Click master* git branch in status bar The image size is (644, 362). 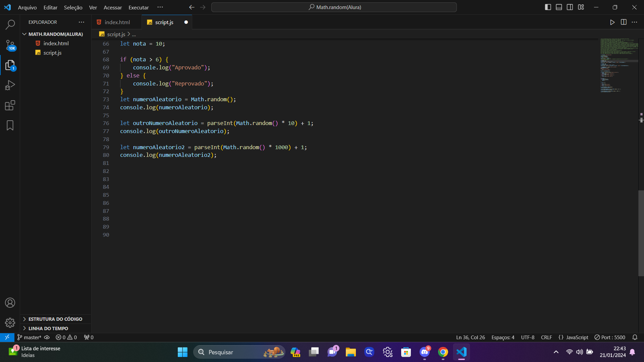tap(29, 337)
